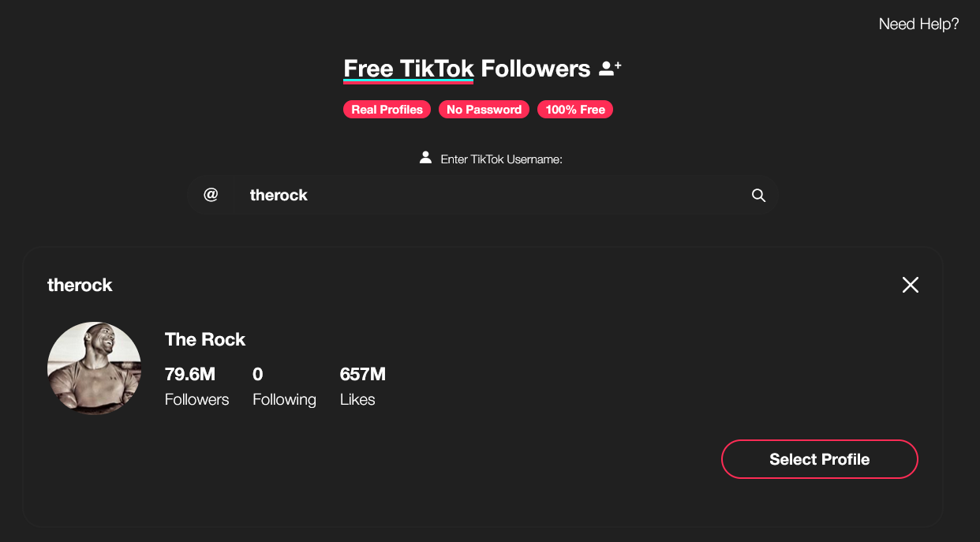The height and width of the screenshot is (542, 980).
Task: Close the therock profile card
Action: (x=910, y=285)
